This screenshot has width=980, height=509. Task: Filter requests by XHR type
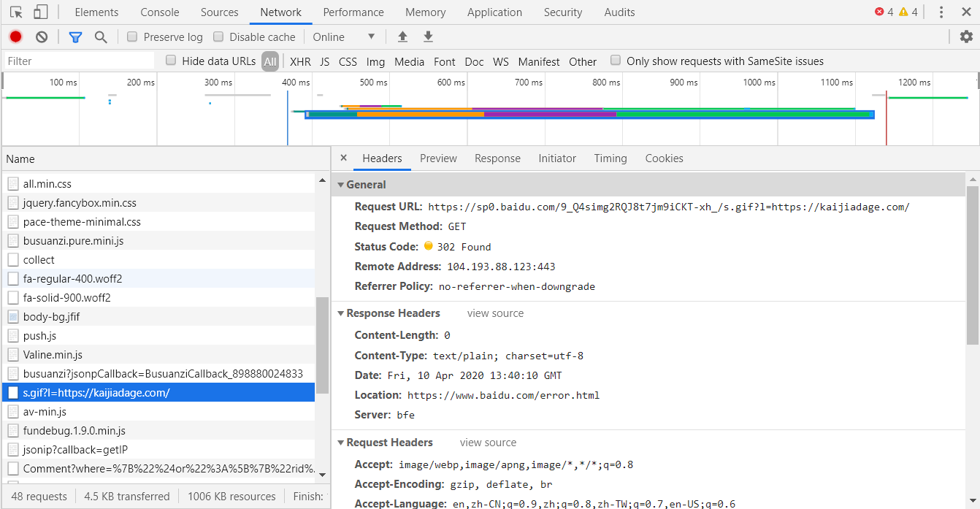point(300,61)
